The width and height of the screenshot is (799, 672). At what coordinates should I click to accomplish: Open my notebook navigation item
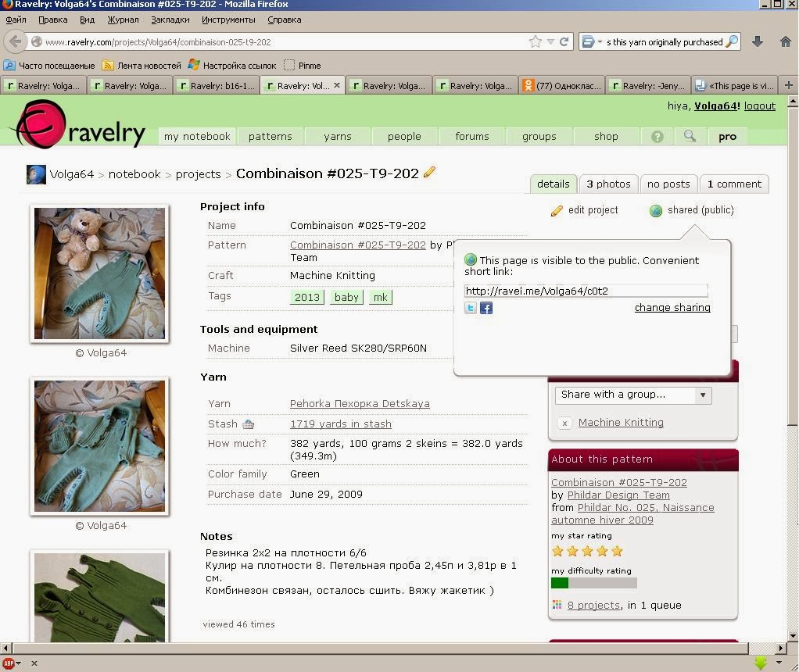(x=197, y=137)
